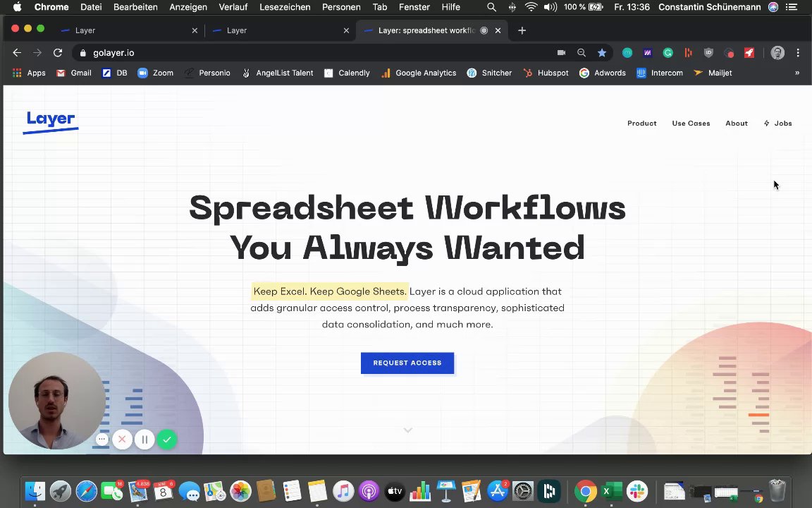Open System Preferences in the Dock
Viewport: 812px width, 508px height.
(x=523, y=491)
